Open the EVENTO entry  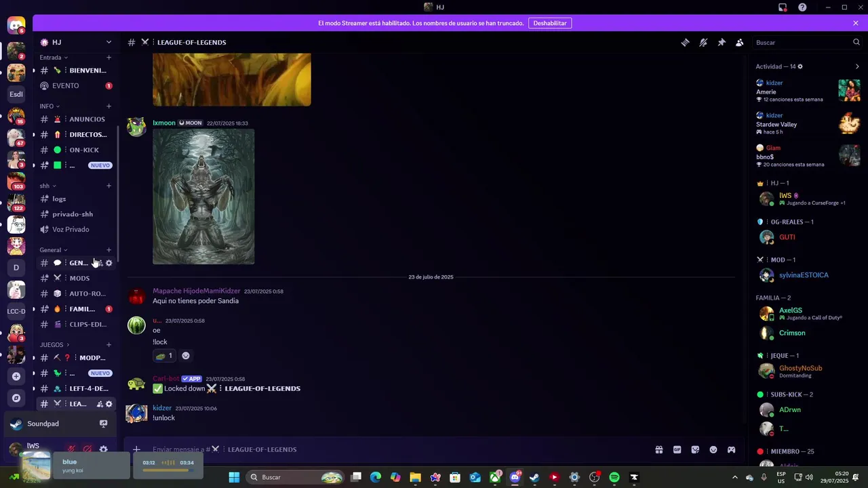(75, 85)
